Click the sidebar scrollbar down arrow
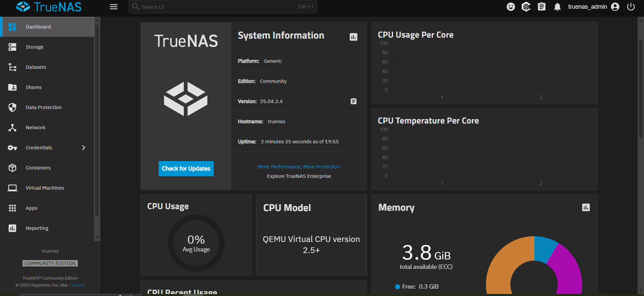644x296 pixels. point(97,238)
